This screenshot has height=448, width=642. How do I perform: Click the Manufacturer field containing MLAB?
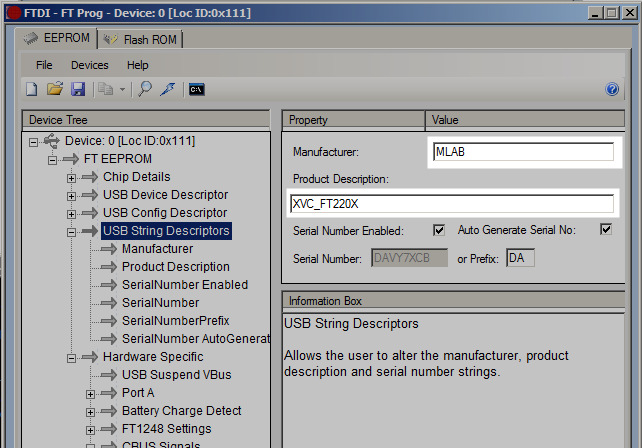click(x=523, y=152)
